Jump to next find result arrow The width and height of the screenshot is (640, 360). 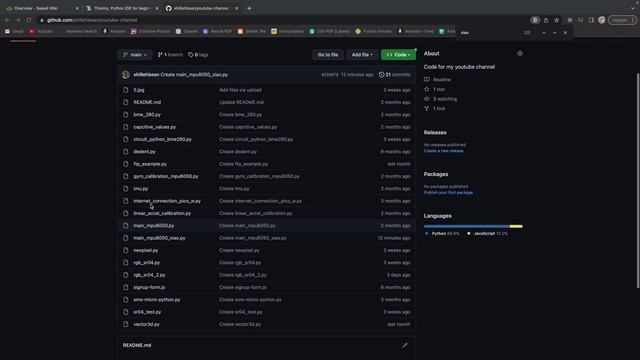point(554,33)
